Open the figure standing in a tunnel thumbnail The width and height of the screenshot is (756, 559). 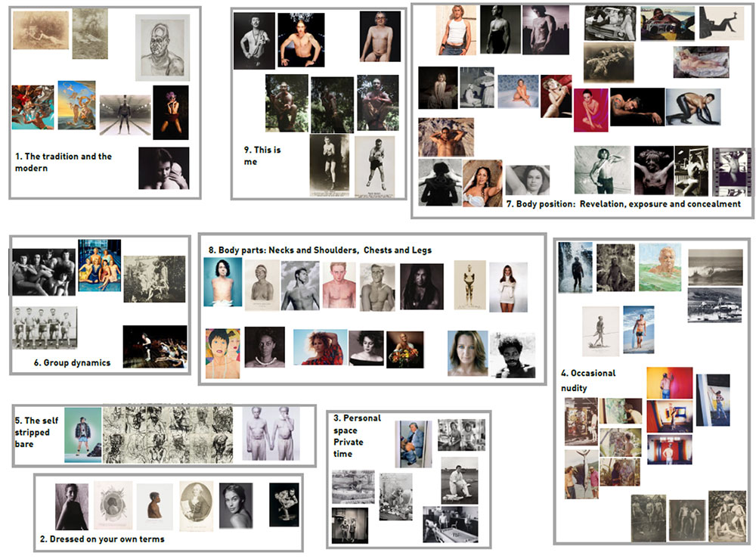pos(125,115)
